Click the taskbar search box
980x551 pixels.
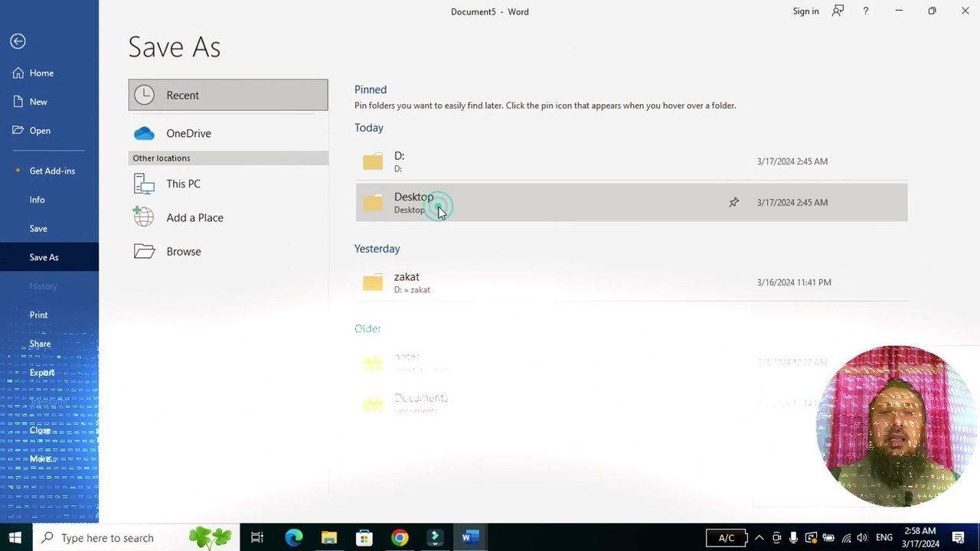[x=136, y=537]
